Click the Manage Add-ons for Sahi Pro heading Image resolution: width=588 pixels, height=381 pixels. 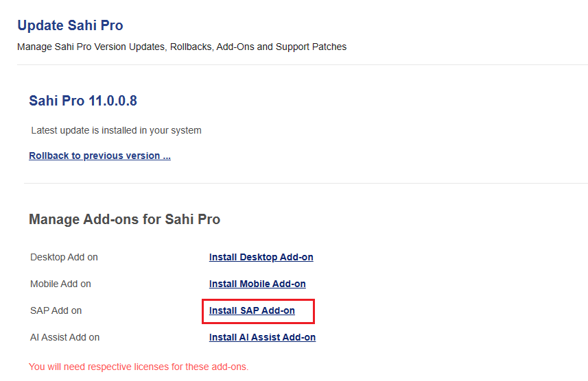(x=124, y=219)
